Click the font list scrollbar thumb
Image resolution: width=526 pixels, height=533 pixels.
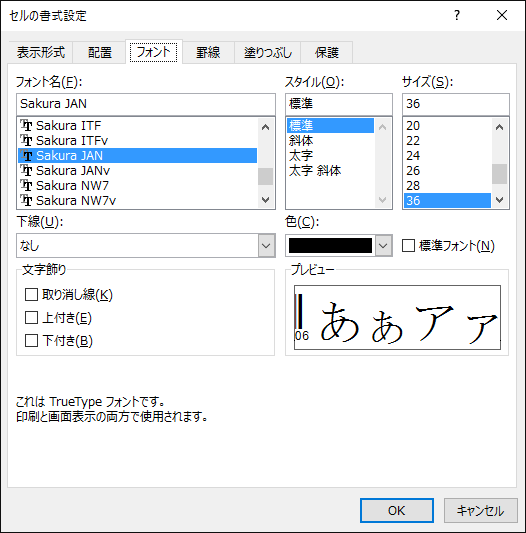(x=266, y=176)
